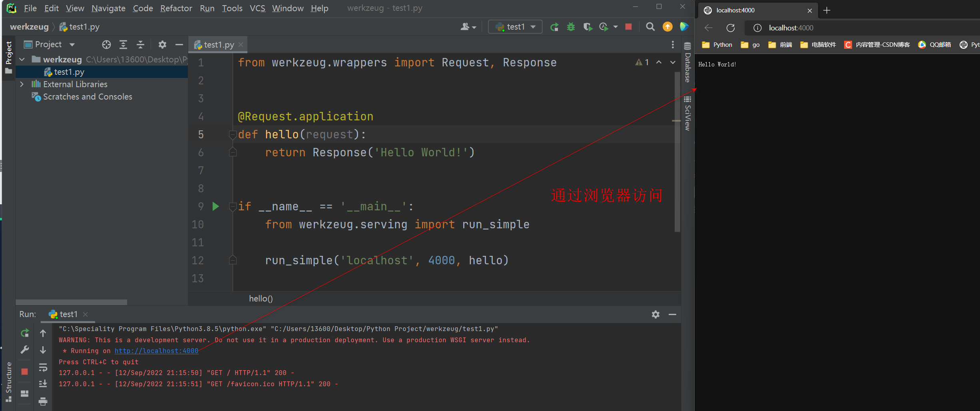
Task: Start debugging with the bug icon
Action: pyautogui.click(x=571, y=27)
